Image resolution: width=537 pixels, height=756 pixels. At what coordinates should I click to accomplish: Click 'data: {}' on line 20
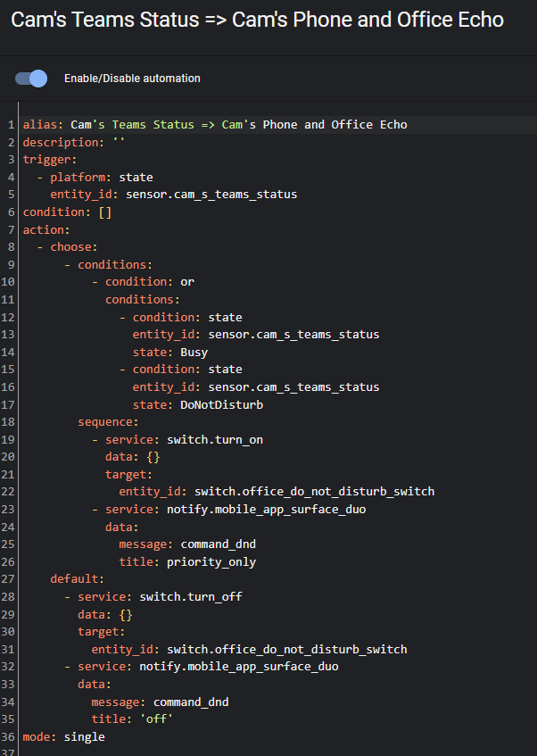point(133,457)
